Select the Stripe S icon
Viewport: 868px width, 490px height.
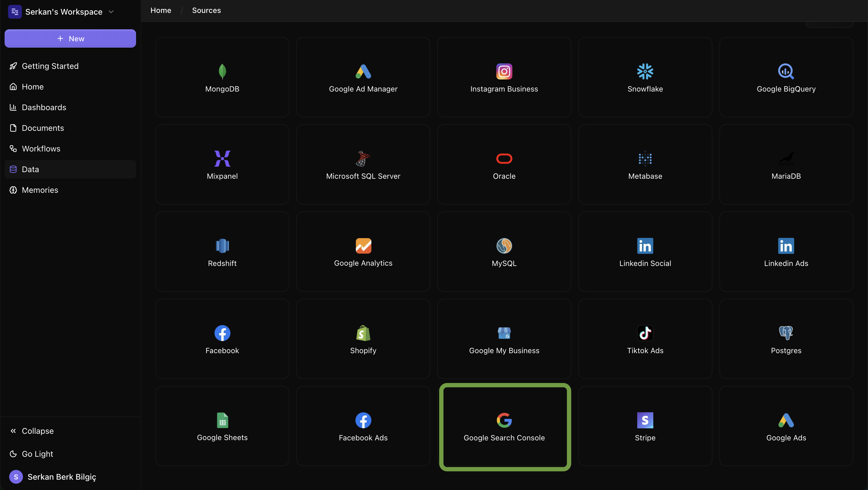pos(645,420)
